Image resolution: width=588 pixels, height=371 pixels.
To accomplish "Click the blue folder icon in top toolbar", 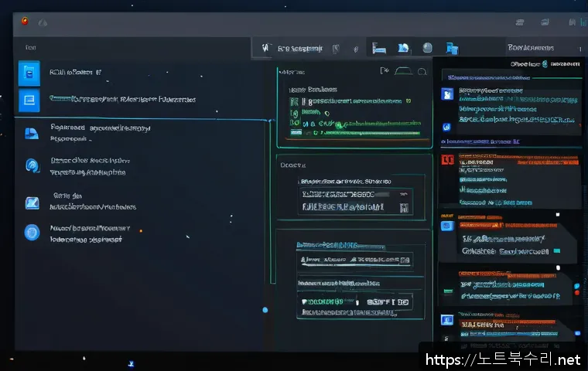I will coord(403,48).
